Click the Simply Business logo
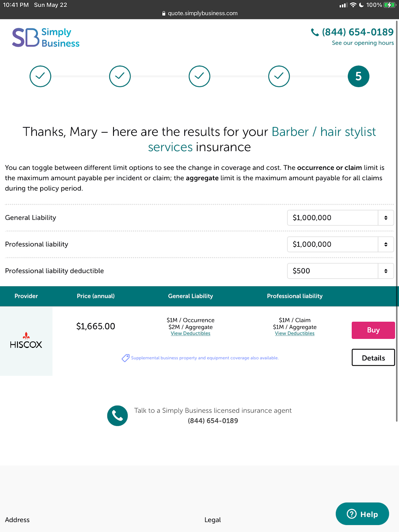 click(x=46, y=38)
